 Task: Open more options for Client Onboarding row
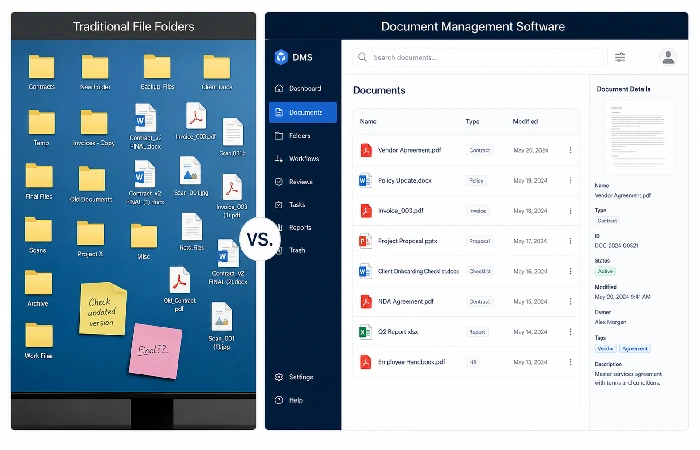click(570, 271)
